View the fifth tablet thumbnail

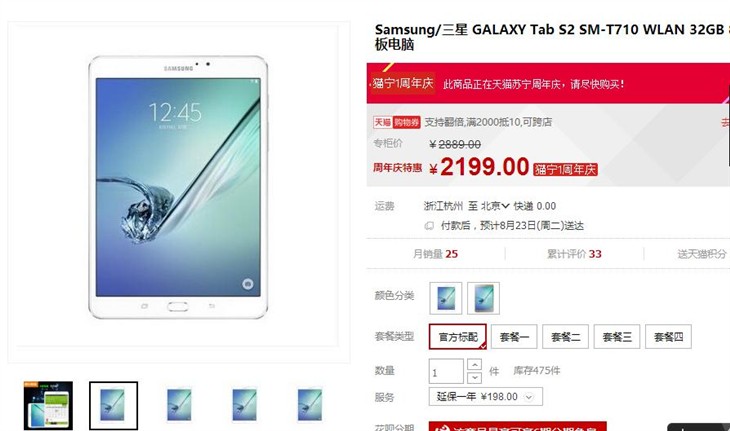coord(310,405)
